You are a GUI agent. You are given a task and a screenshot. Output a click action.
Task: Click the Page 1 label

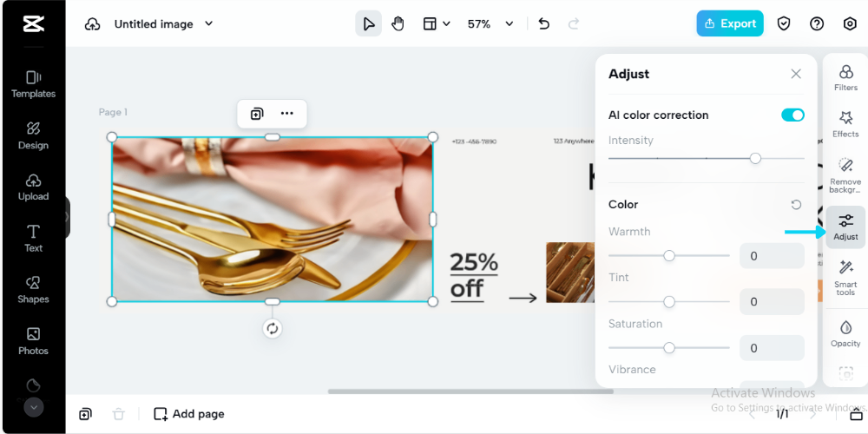point(113,112)
